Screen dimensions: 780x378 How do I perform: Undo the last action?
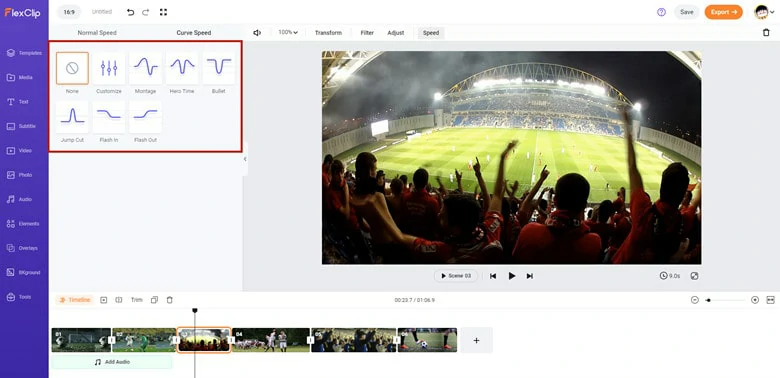coord(130,12)
